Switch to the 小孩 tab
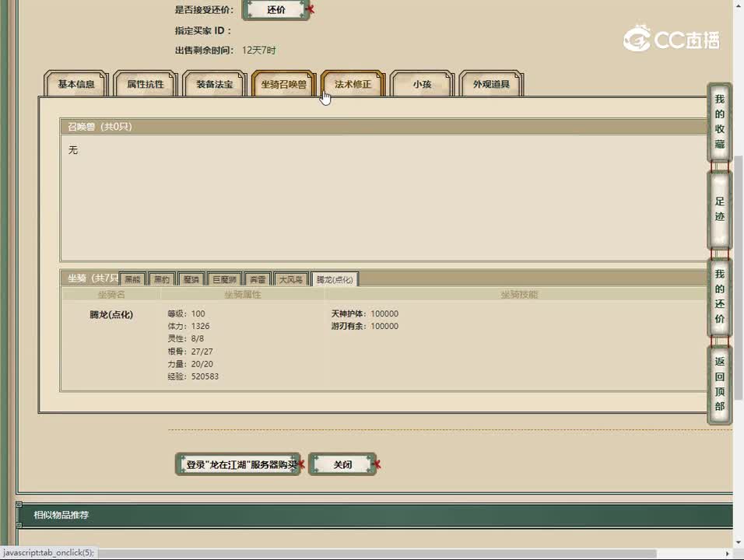 click(422, 84)
